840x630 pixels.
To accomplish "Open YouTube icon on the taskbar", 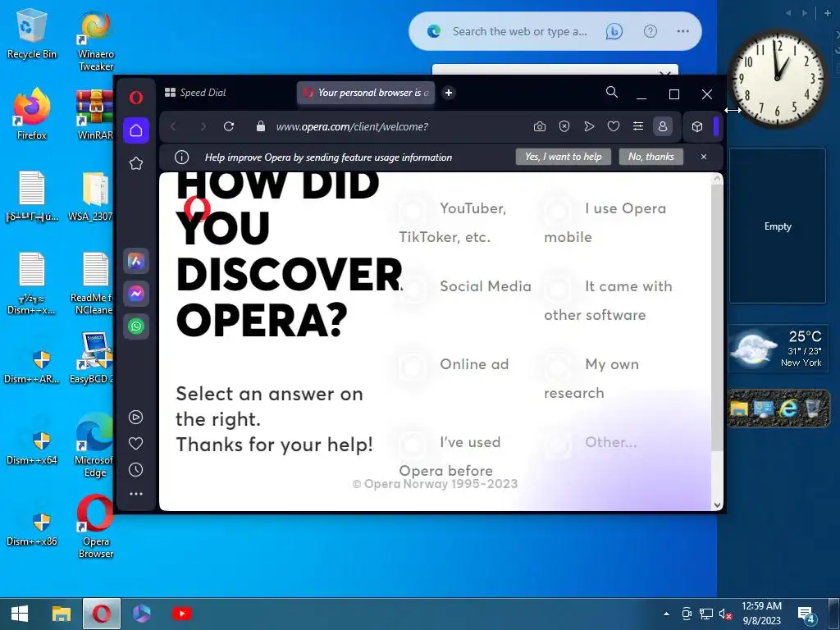I will tap(181, 614).
